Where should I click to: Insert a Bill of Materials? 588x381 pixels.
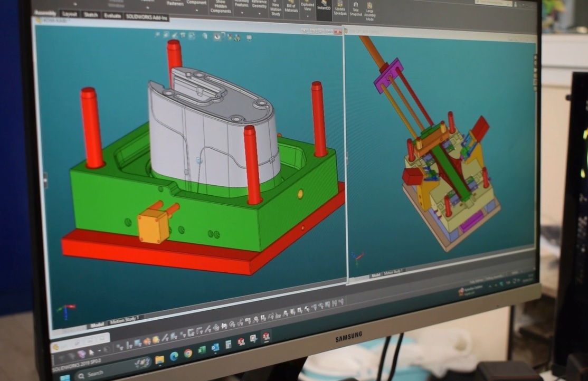point(291,7)
